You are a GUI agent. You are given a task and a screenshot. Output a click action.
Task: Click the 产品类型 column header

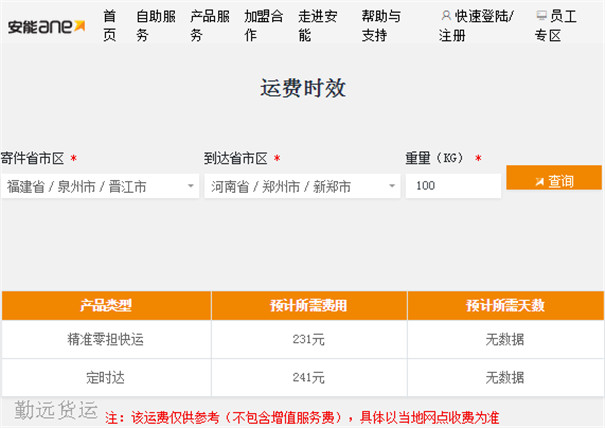coord(106,306)
